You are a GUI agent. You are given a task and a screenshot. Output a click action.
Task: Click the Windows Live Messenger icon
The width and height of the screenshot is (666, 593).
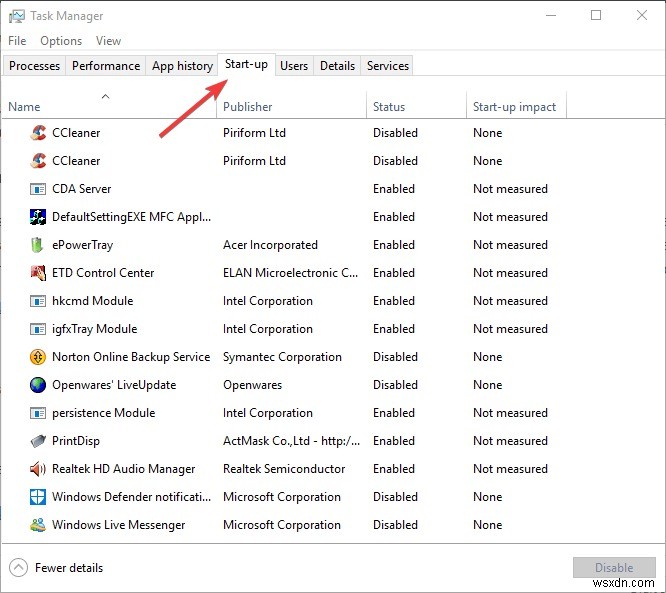pyautogui.click(x=38, y=525)
